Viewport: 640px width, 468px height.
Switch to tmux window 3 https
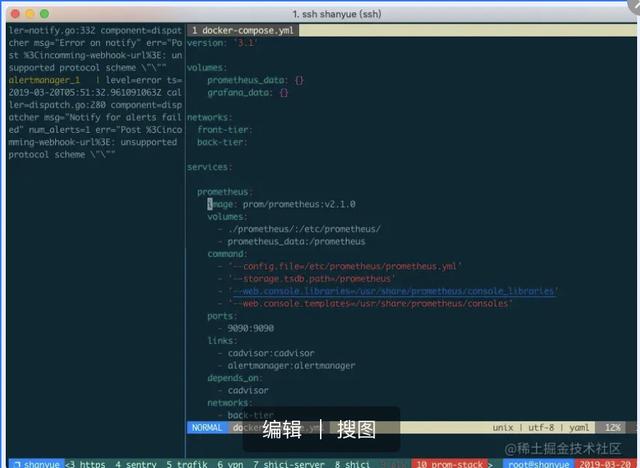[x=87, y=464]
